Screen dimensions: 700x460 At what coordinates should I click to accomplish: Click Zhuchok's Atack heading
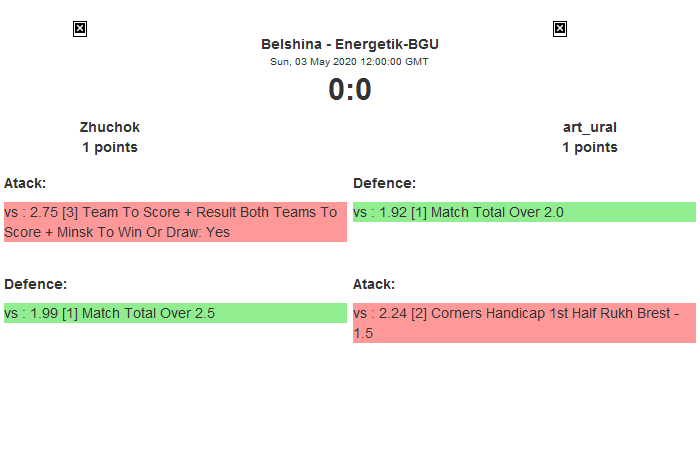coord(25,183)
